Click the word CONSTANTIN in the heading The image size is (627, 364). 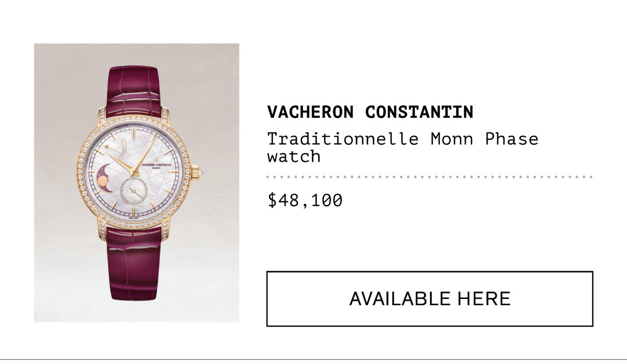[x=419, y=112]
